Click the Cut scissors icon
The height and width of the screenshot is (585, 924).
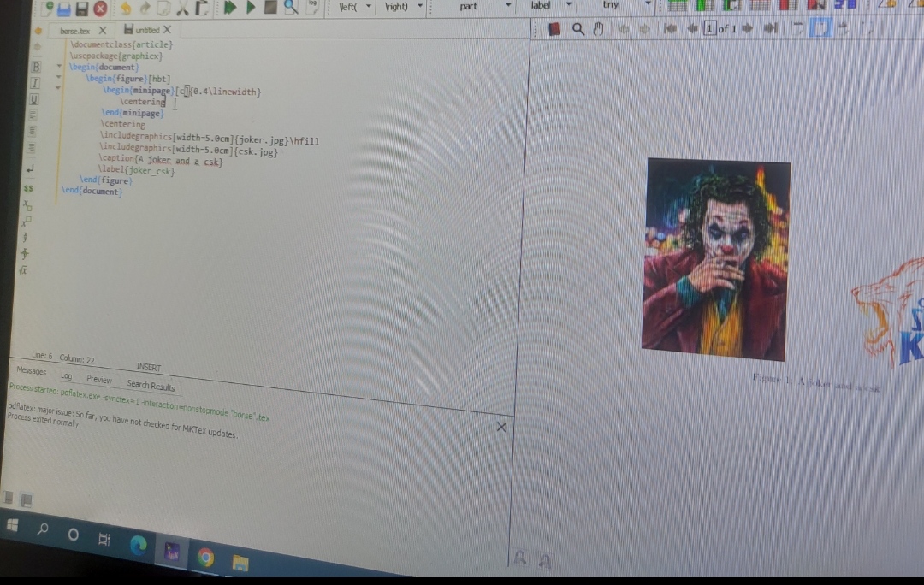[x=182, y=8]
